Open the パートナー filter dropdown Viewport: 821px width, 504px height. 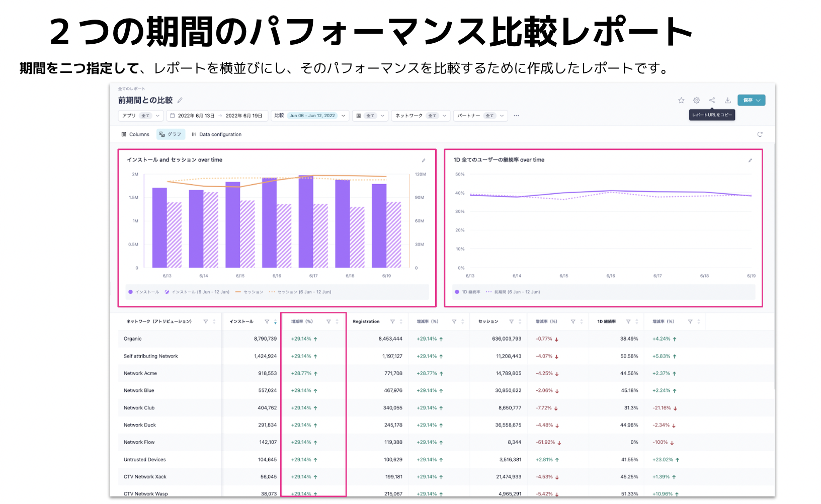480,116
